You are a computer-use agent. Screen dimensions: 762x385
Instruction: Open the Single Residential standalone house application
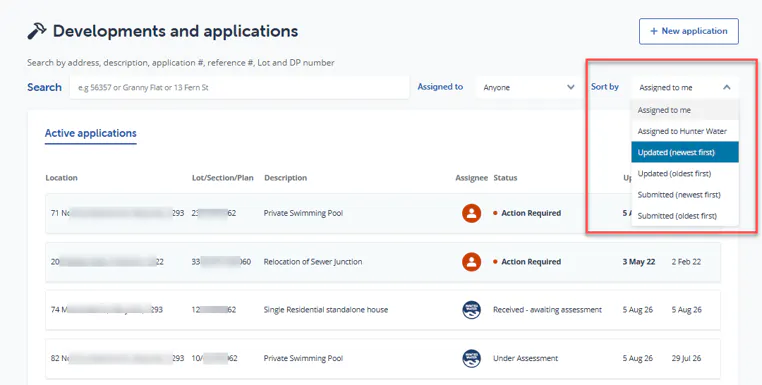click(x=383, y=310)
